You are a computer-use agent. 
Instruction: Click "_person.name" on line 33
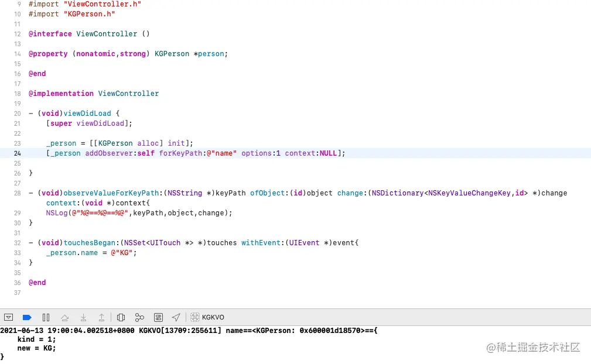point(72,253)
